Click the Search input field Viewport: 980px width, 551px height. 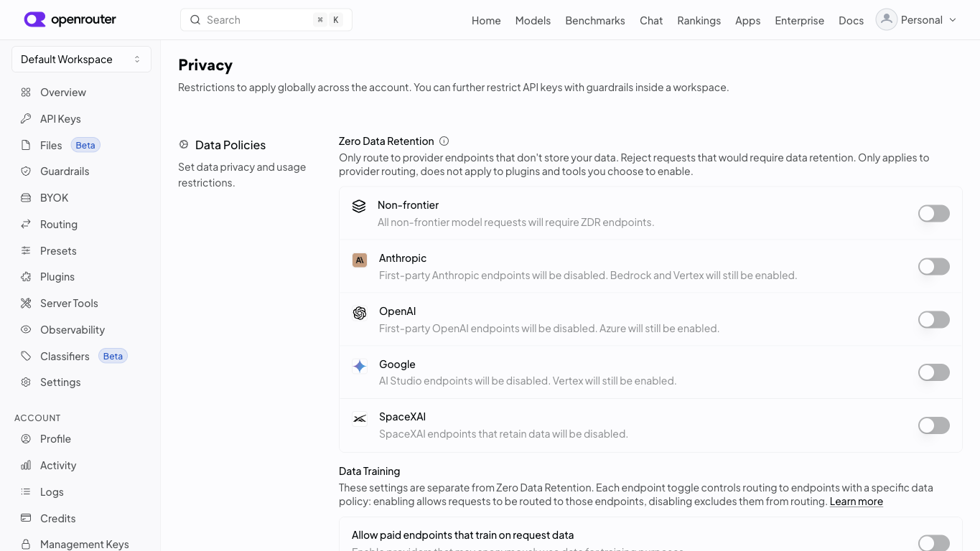(266, 20)
